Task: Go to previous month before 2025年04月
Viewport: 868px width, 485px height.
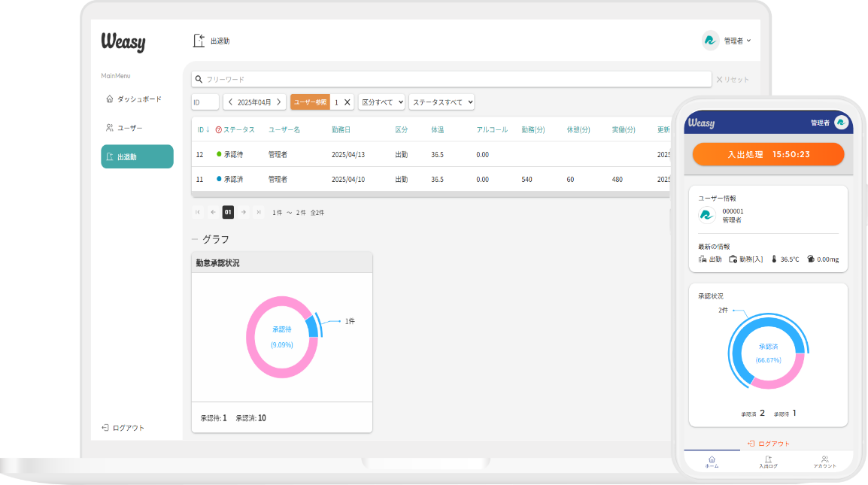Action: (x=230, y=102)
